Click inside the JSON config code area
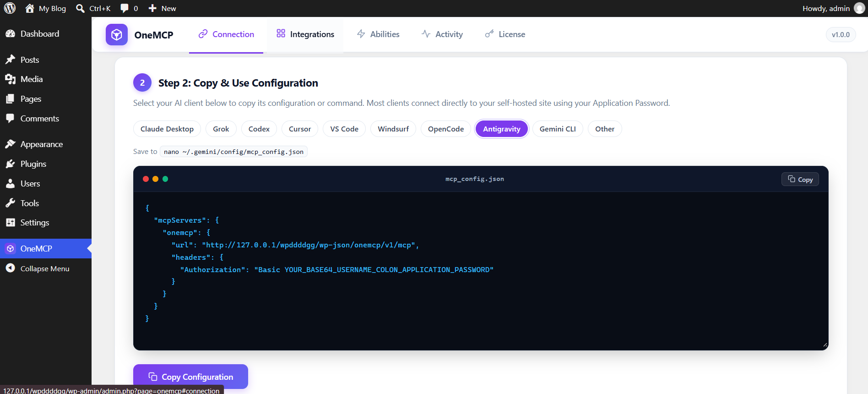The height and width of the screenshot is (394, 868). [481, 270]
